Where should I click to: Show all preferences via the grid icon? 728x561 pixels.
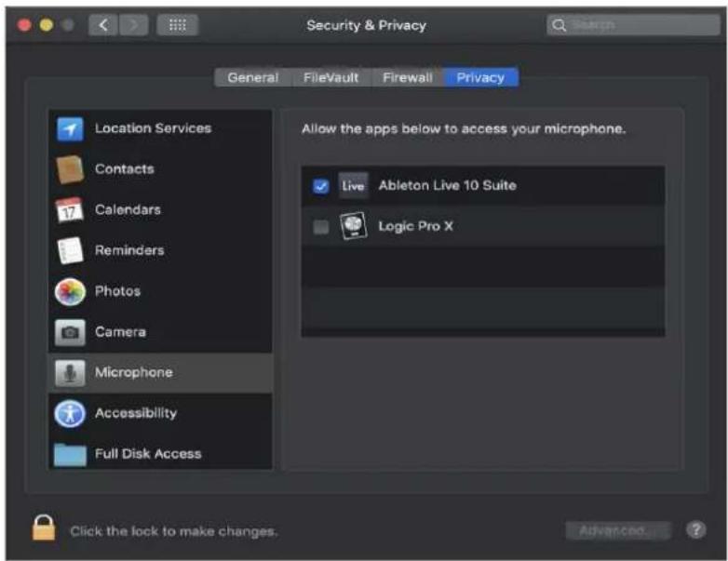tap(178, 25)
